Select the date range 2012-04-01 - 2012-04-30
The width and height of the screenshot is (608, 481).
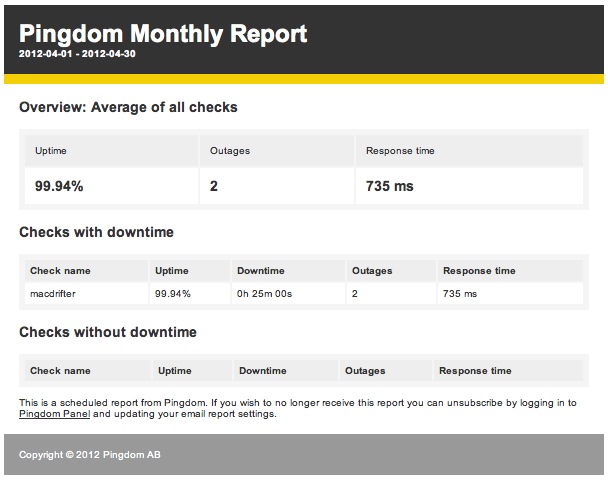pos(77,54)
